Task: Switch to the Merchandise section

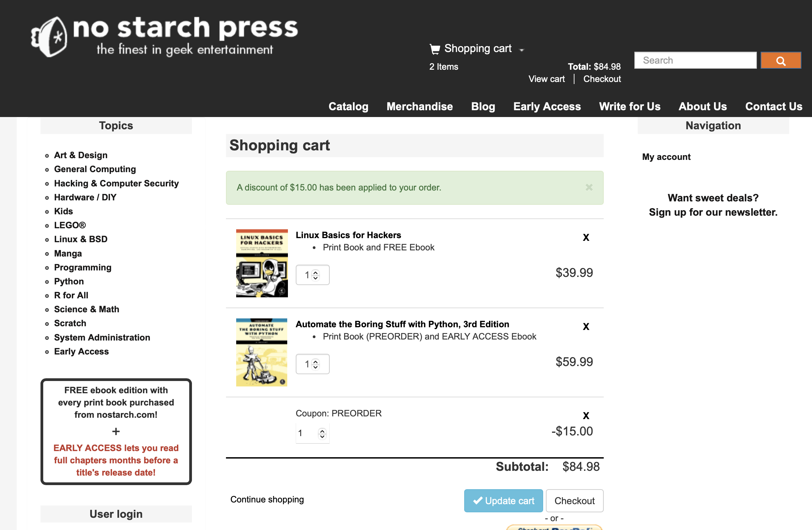Action: coord(420,106)
